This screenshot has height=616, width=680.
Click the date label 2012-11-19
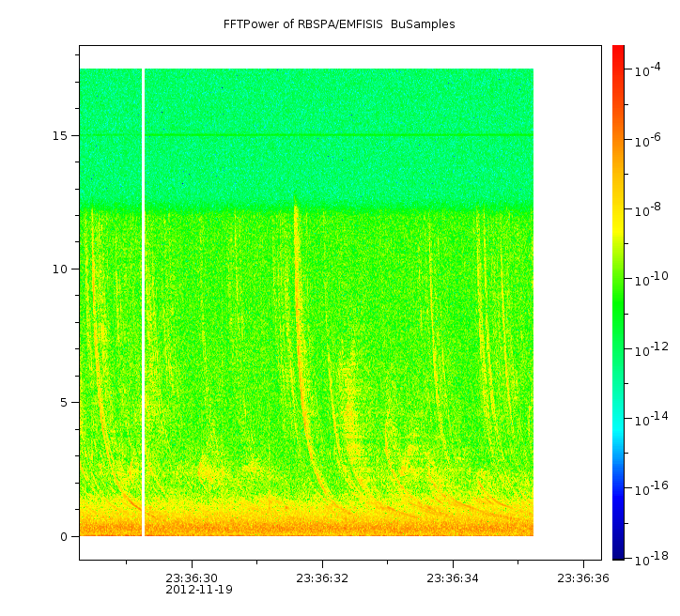coord(199,590)
